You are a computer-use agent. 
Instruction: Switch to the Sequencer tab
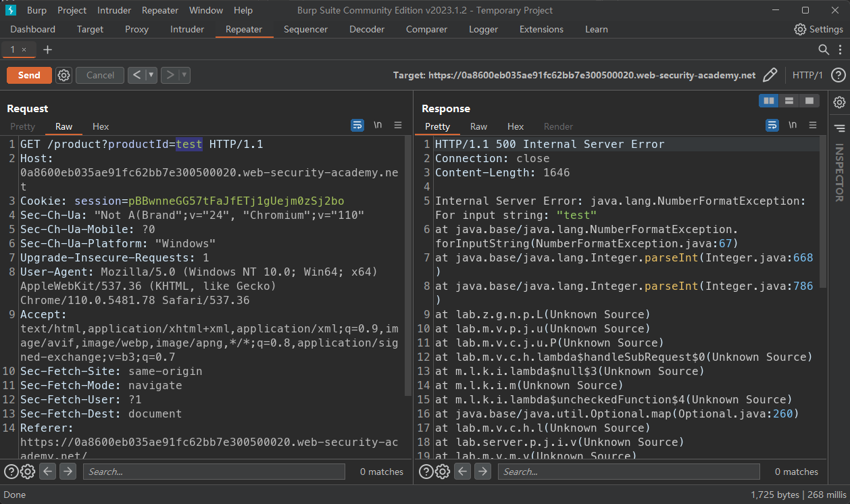pos(305,29)
